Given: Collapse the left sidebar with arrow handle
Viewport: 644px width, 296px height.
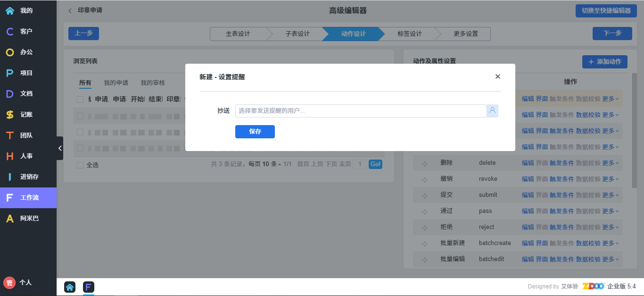Looking at the screenshot, I should click(x=60, y=148).
